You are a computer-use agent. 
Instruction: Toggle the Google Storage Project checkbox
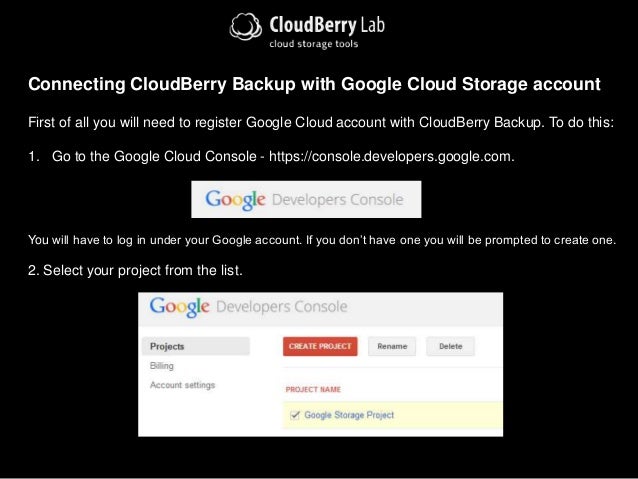(x=295, y=415)
